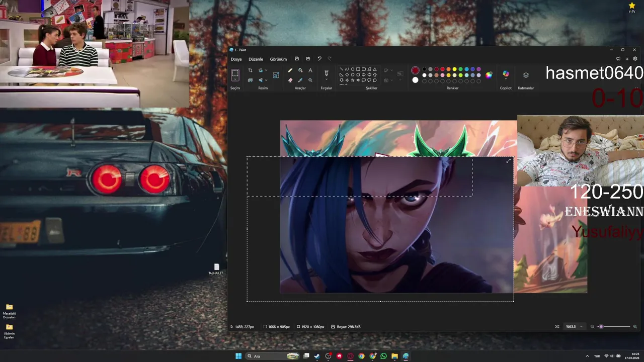
Task: Click the zoom out magnifier in status bar
Action: (x=592, y=327)
